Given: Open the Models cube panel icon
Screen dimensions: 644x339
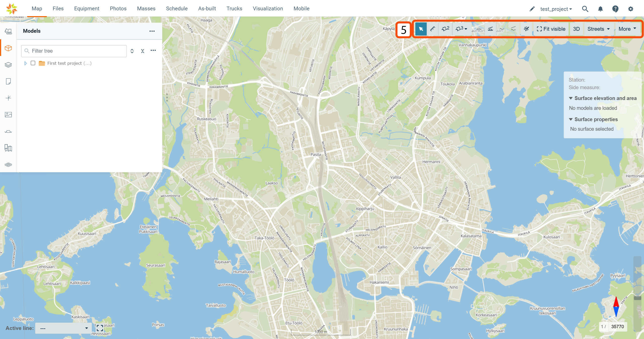Looking at the screenshot, I should pos(8,48).
